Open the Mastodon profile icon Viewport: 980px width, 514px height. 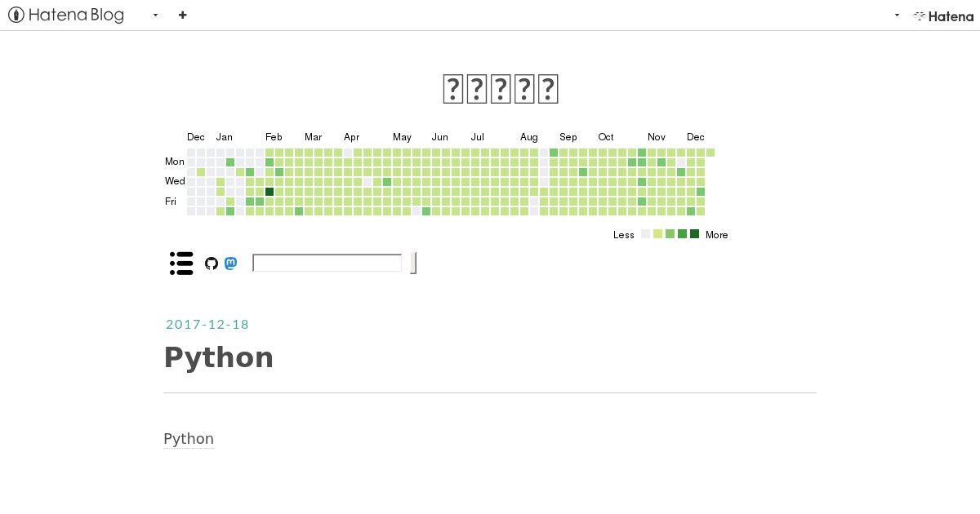[231, 263]
